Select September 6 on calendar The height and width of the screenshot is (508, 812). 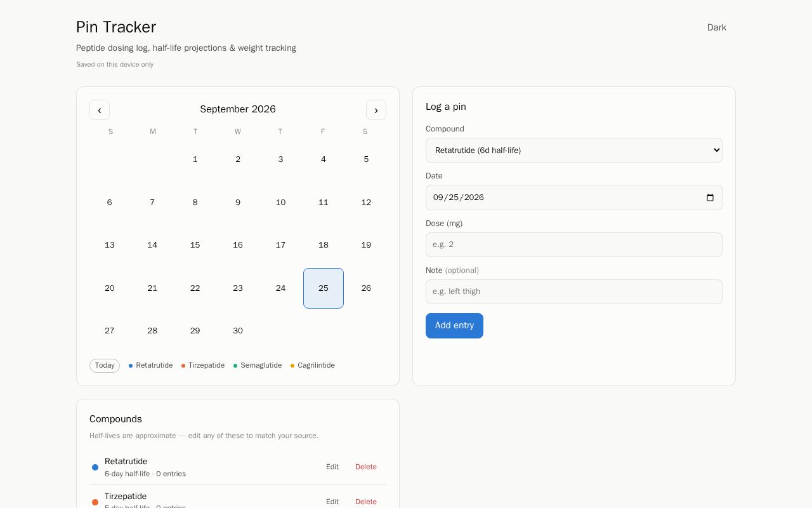click(110, 203)
